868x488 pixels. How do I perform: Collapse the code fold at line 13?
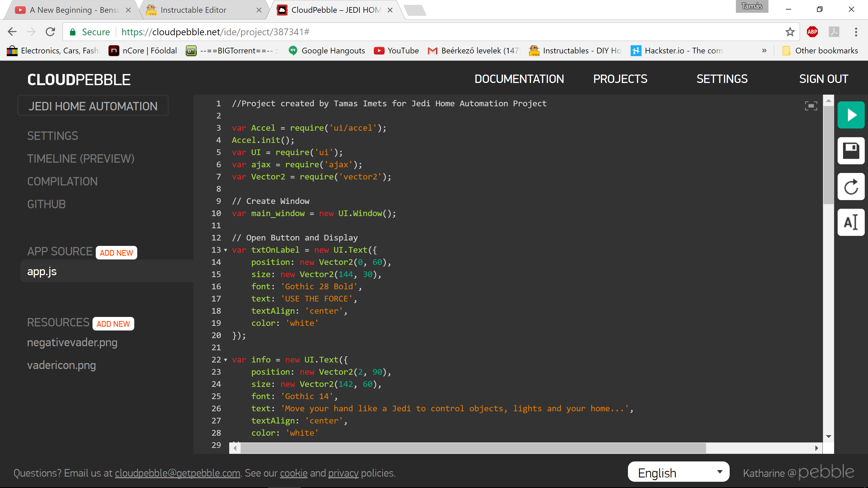click(x=225, y=250)
